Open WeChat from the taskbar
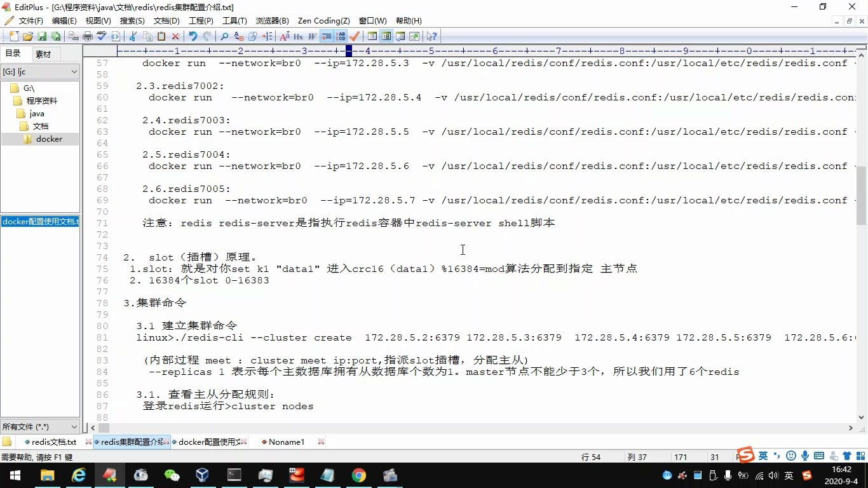 [172, 475]
